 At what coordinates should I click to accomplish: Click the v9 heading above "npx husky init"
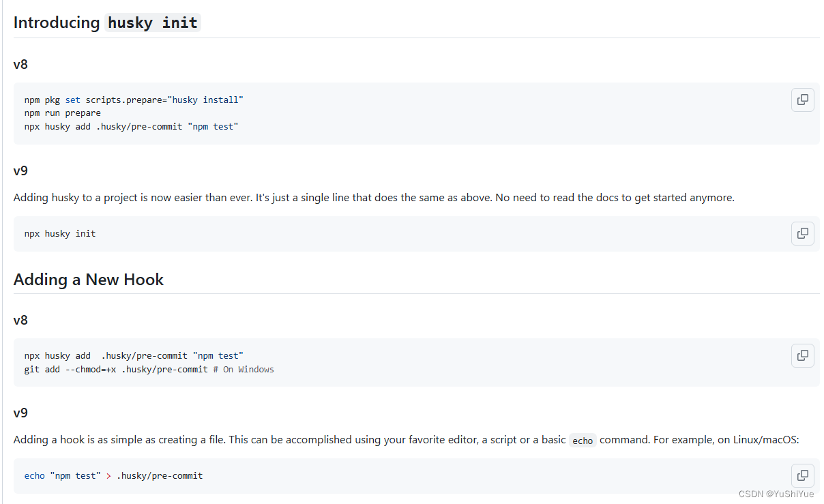coord(20,171)
